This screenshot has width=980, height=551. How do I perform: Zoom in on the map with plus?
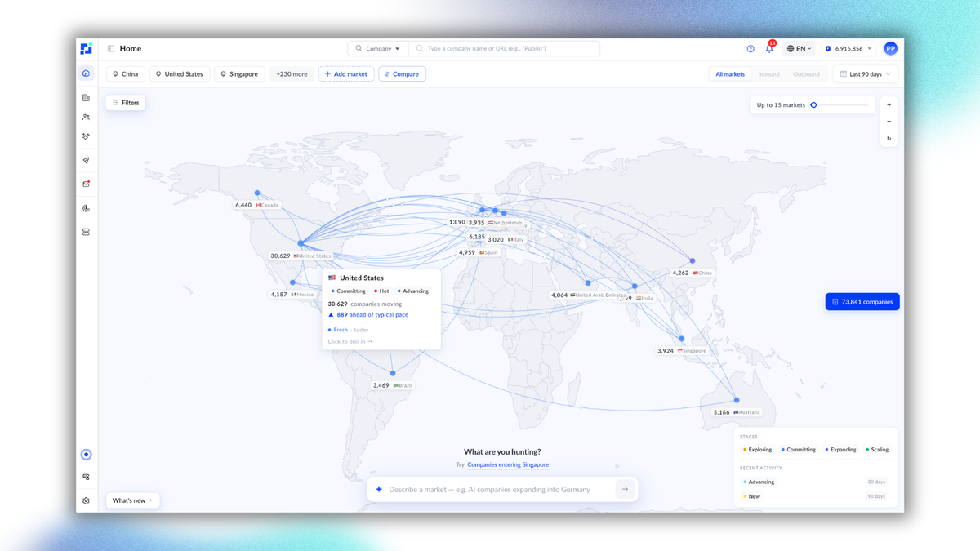(889, 105)
